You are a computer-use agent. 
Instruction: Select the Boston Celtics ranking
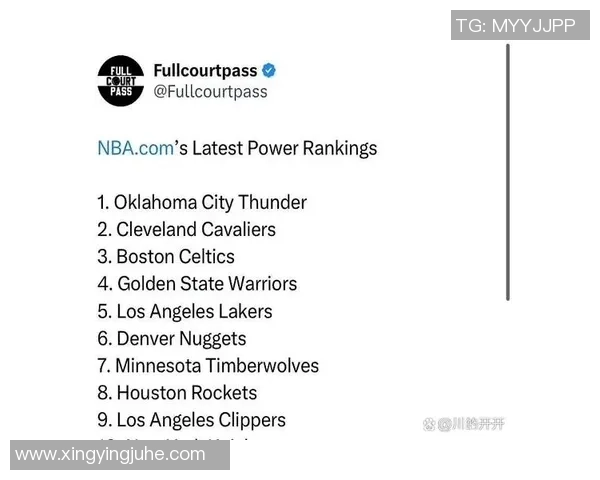point(166,257)
